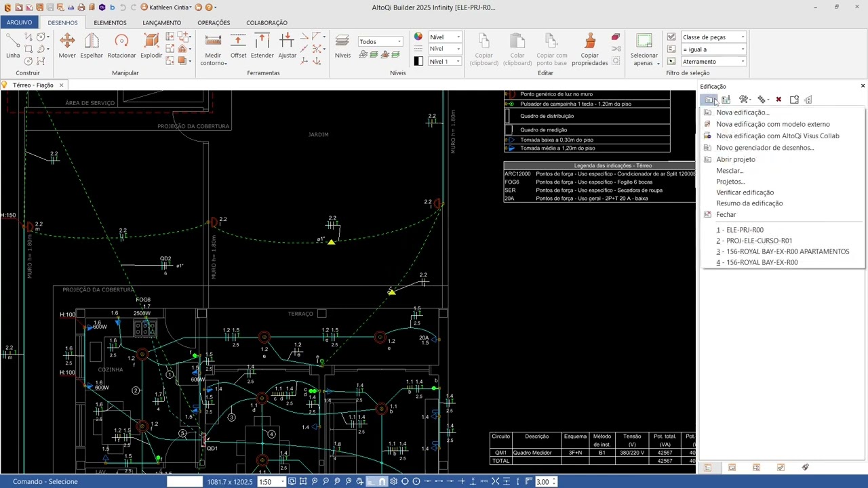The width and height of the screenshot is (868, 488).
Task: Toggle the ortho mode button in status bar
Action: [371, 482]
